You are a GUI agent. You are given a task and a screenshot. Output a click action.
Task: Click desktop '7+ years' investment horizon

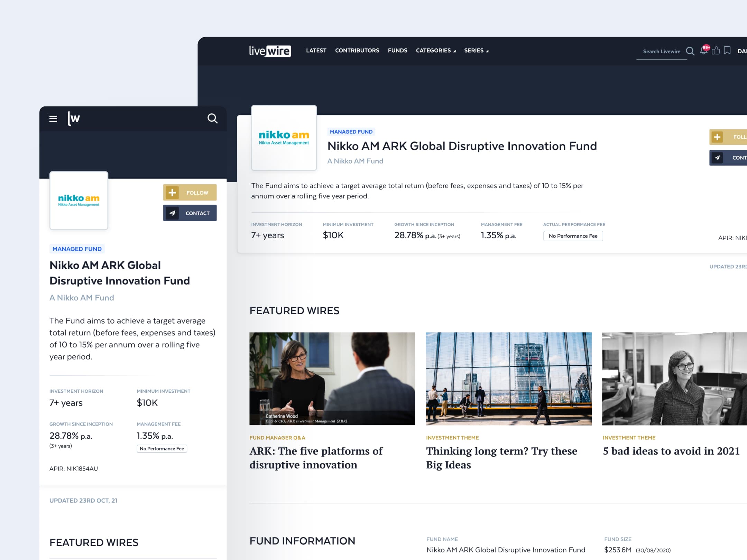pyautogui.click(x=268, y=235)
